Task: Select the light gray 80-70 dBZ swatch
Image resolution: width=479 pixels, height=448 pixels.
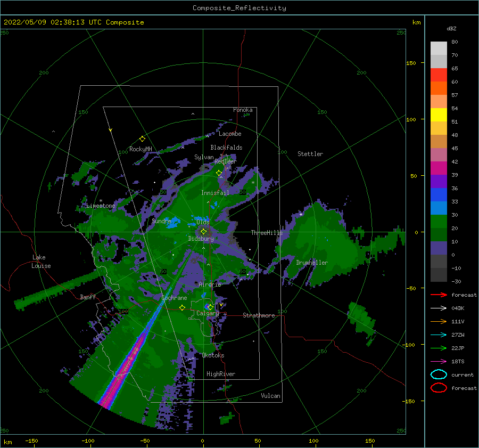Action: point(439,48)
